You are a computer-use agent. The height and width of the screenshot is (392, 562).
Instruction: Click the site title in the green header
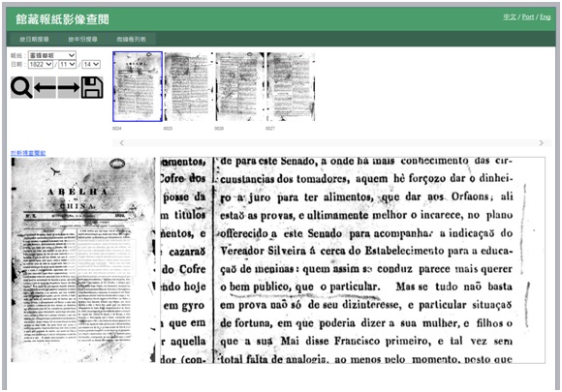tap(62, 19)
